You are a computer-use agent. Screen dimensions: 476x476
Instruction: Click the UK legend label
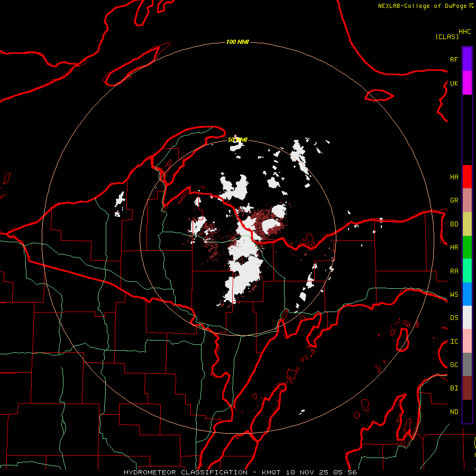(454, 83)
